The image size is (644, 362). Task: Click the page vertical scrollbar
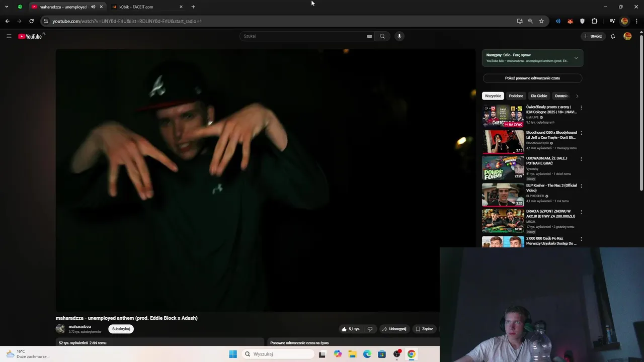pos(641,113)
